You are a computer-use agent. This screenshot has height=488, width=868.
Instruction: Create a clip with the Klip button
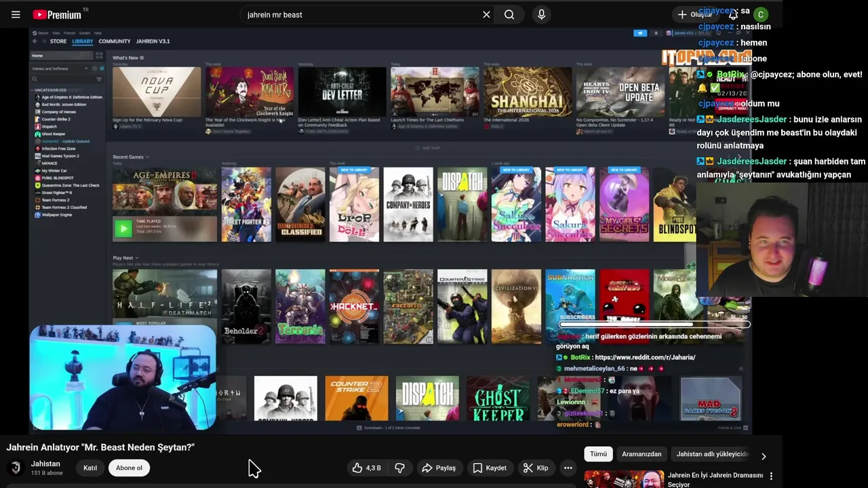click(x=536, y=468)
